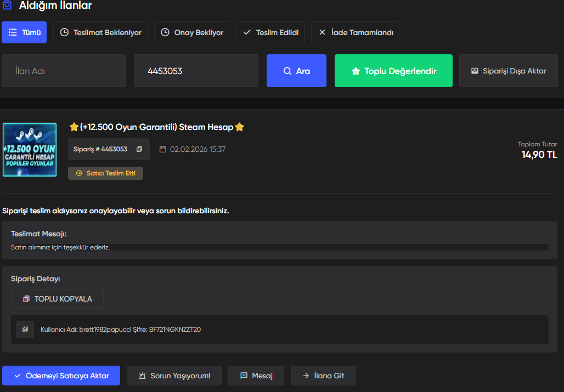Show İade Tamamlandı orders
The width and height of the screenshot is (564, 392).
355,32
